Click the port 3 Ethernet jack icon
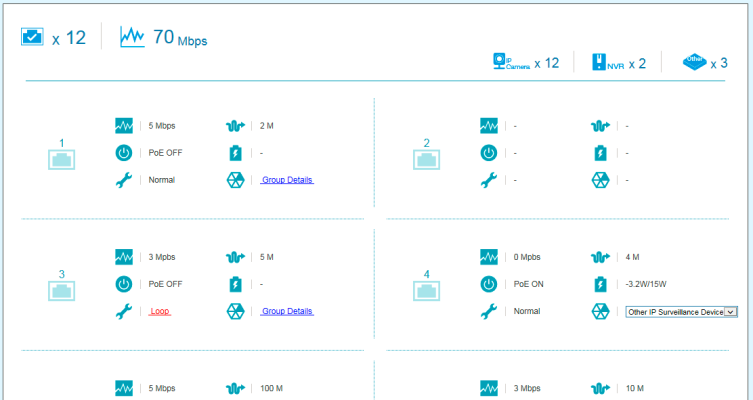Image resolution: width=753 pixels, height=400 pixels. click(62, 290)
